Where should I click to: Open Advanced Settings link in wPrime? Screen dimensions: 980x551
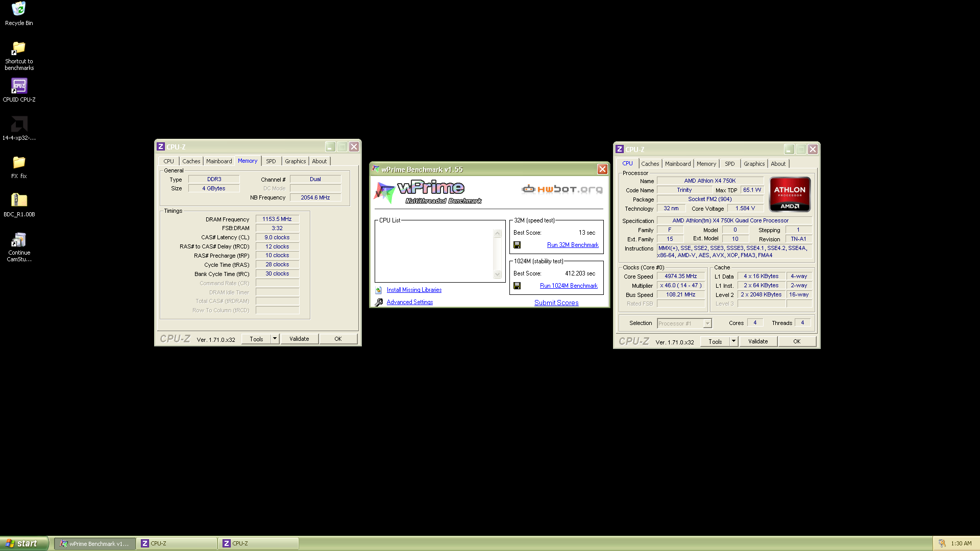point(410,302)
